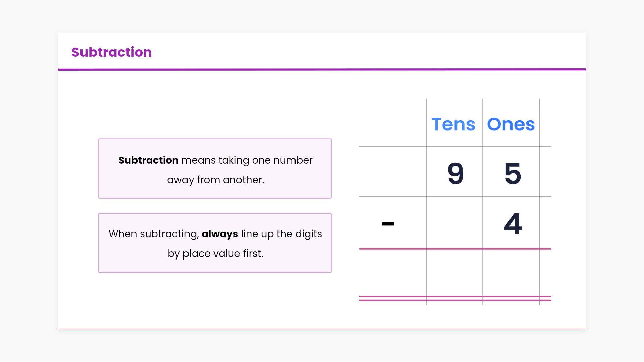Select the Tens column header

coord(453,124)
